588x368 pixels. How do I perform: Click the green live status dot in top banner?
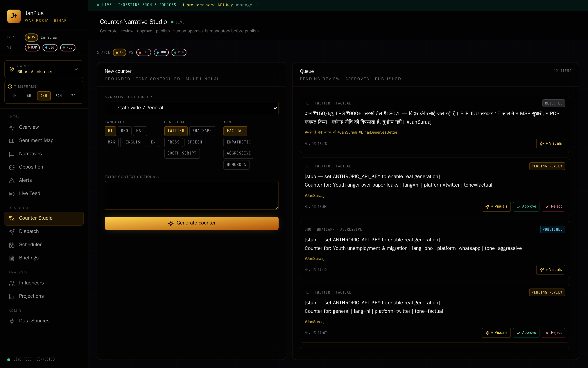tap(98, 5)
